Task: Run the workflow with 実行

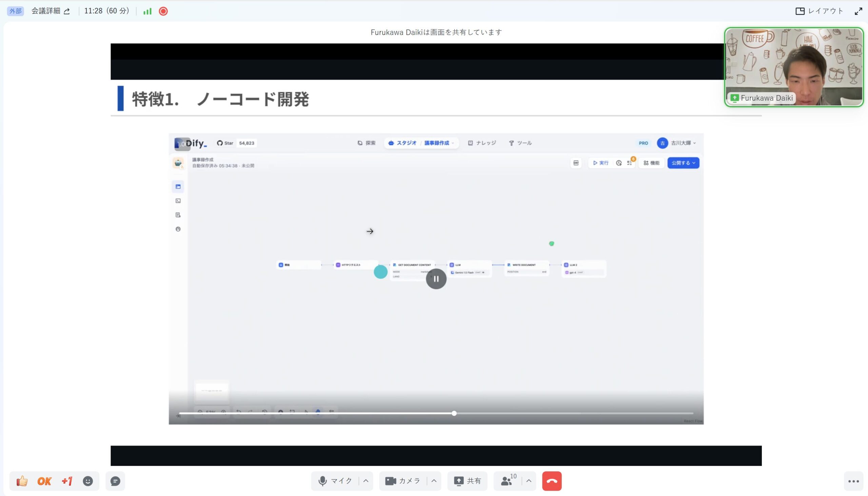Action: coord(601,163)
